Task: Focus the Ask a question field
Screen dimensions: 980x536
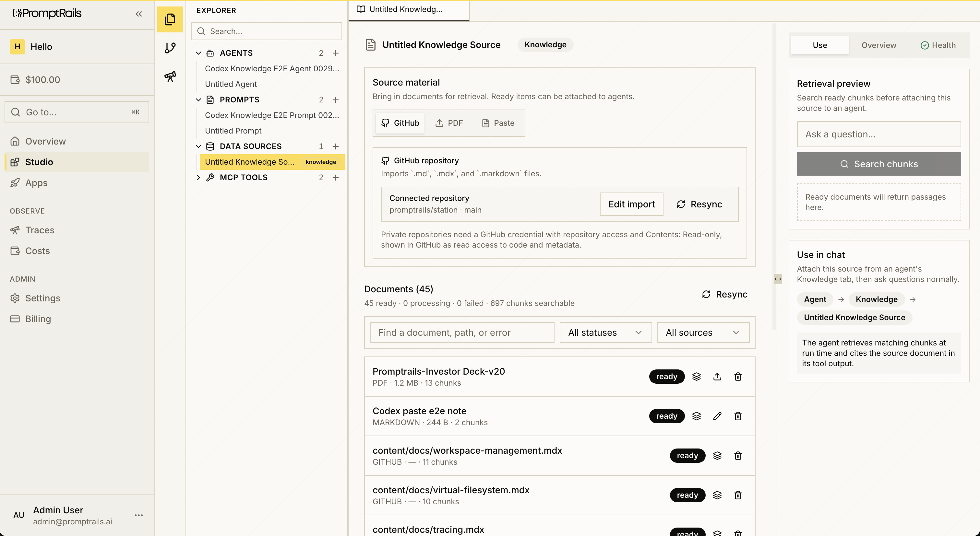Action: (x=879, y=134)
